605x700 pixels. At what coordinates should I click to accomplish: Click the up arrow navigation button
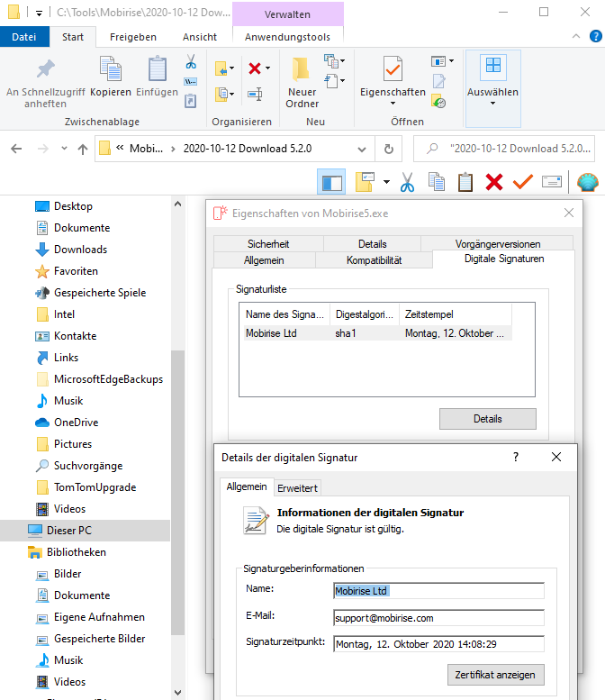[x=83, y=149]
